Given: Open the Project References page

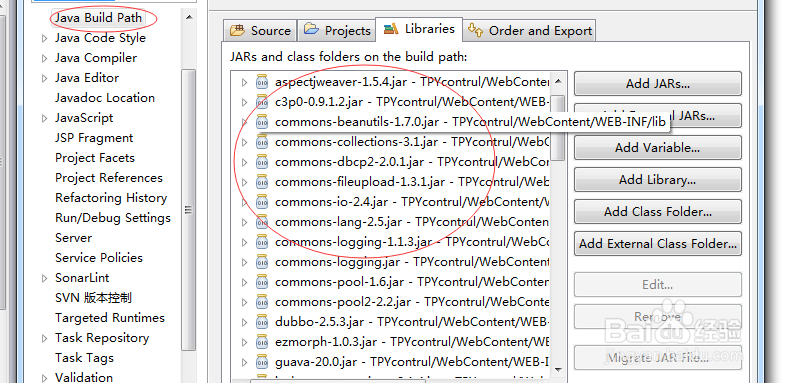Looking at the screenshot, I should coord(109,178).
